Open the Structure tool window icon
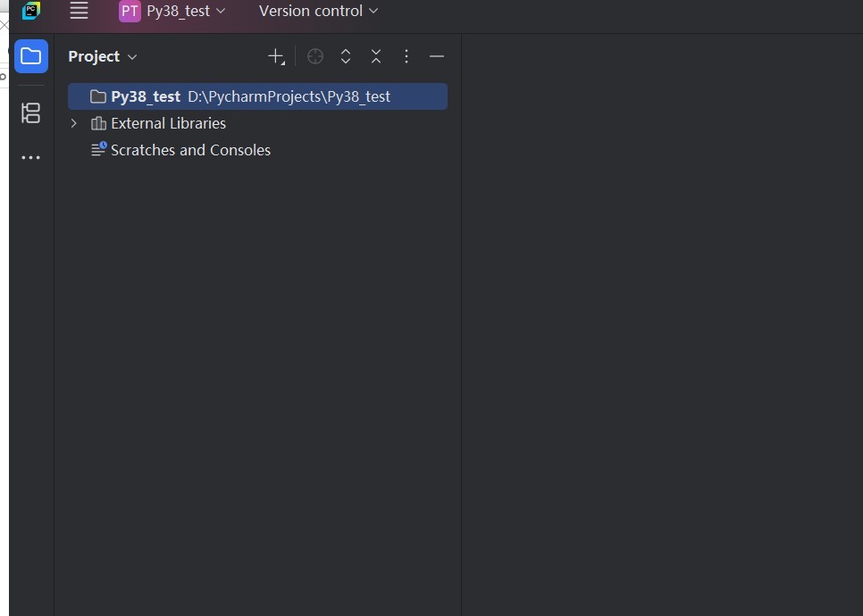The height and width of the screenshot is (616, 863). tap(30, 112)
